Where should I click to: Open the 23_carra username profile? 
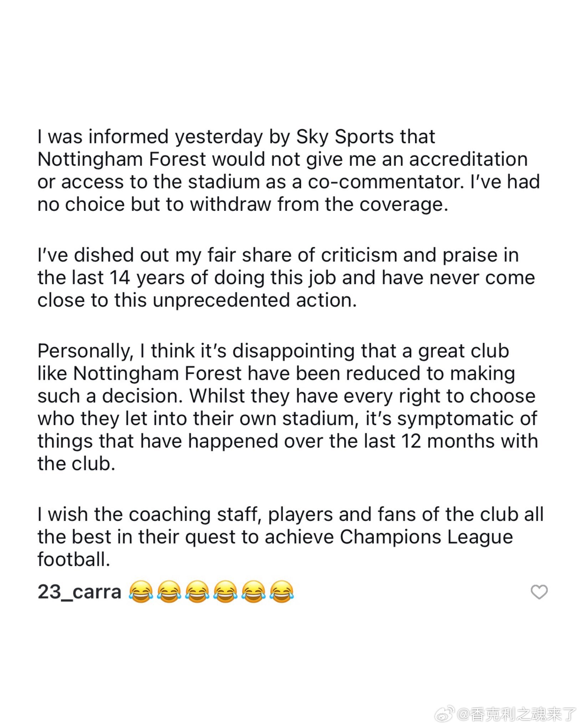pyautogui.click(x=80, y=592)
